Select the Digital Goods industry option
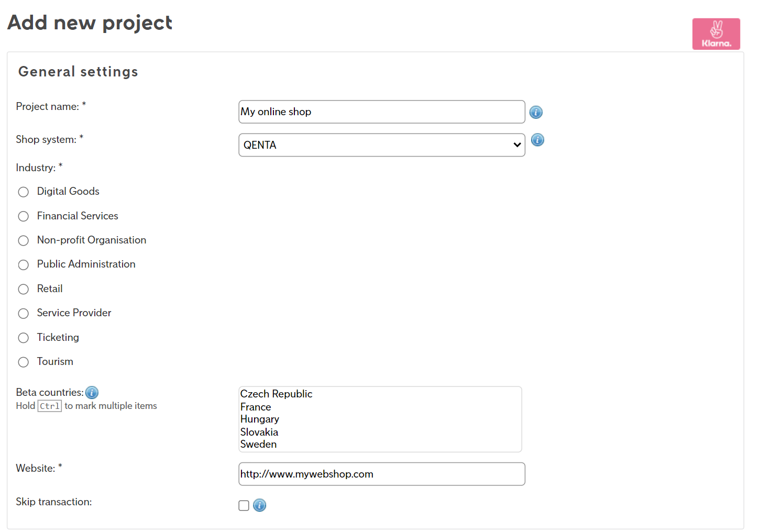 (x=24, y=192)
